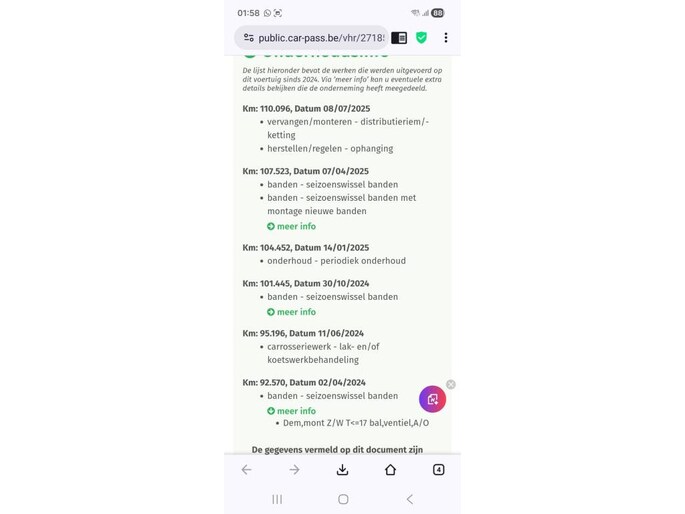Expand meer info under 30/10/2024 entry

point(291,312)
